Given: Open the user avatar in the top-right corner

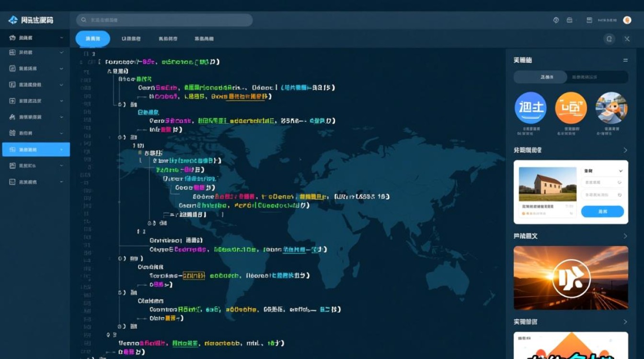Looking at the screenshot, I should (627, 20).
